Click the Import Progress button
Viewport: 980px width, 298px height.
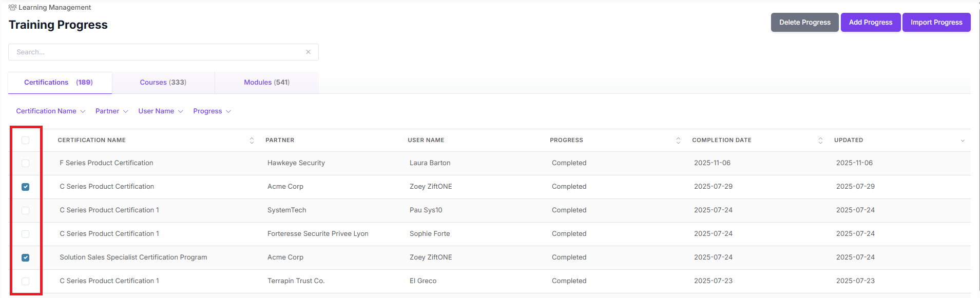[936, 23]
